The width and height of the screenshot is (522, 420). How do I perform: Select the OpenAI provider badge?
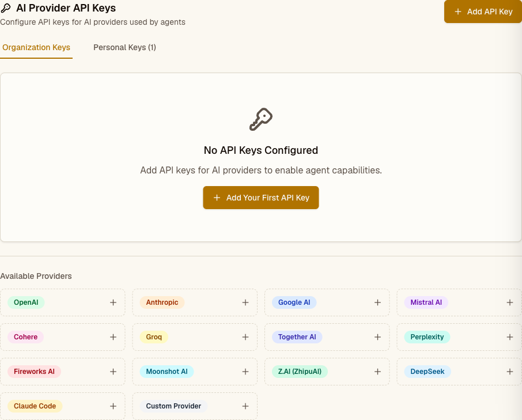[x=26, y=302]
